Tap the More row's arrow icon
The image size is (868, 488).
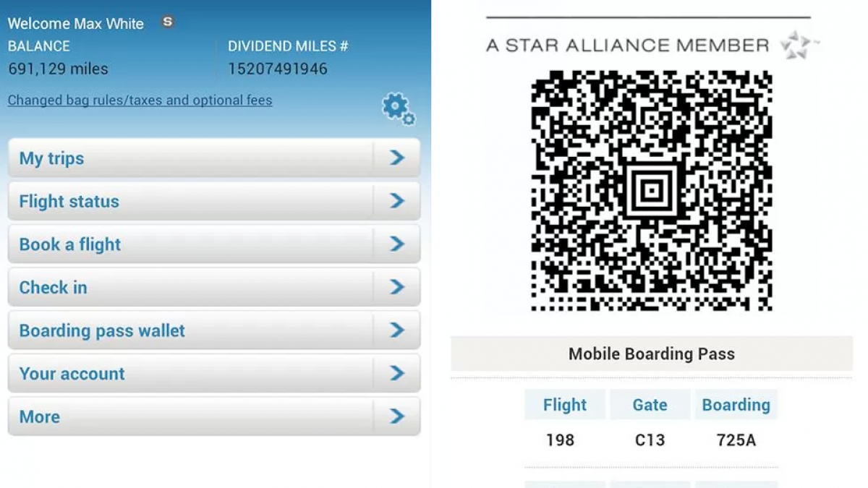(396, 416)
